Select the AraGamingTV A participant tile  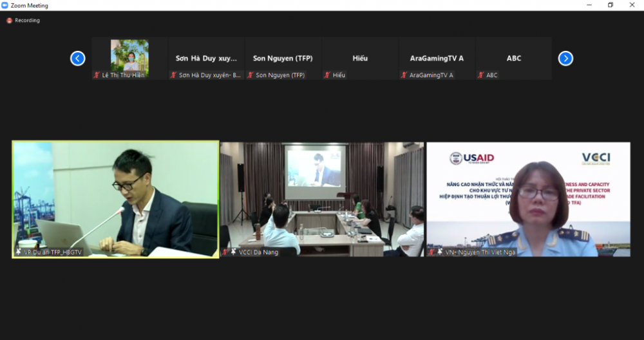click(437, 59)
